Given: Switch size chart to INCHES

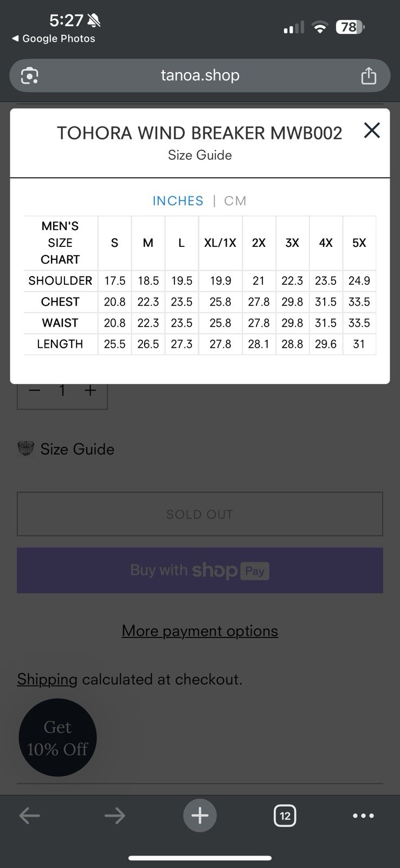Looking at the screenshot, I should click(178, 201).
